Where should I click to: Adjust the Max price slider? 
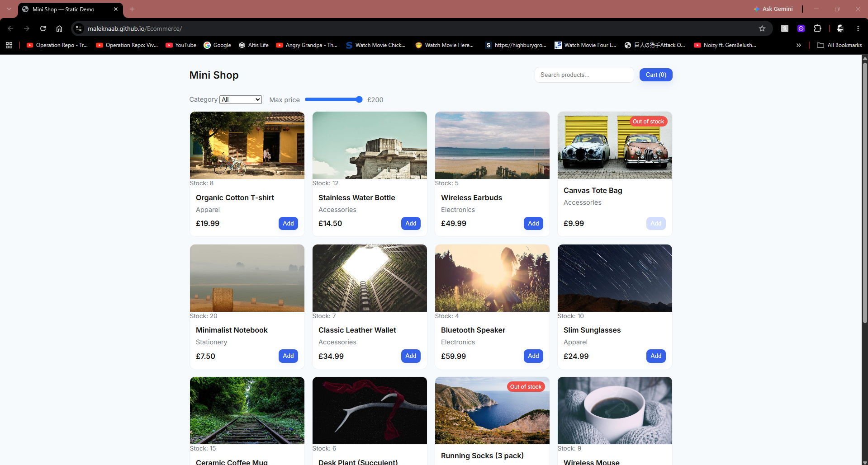(x=334, y=99)
